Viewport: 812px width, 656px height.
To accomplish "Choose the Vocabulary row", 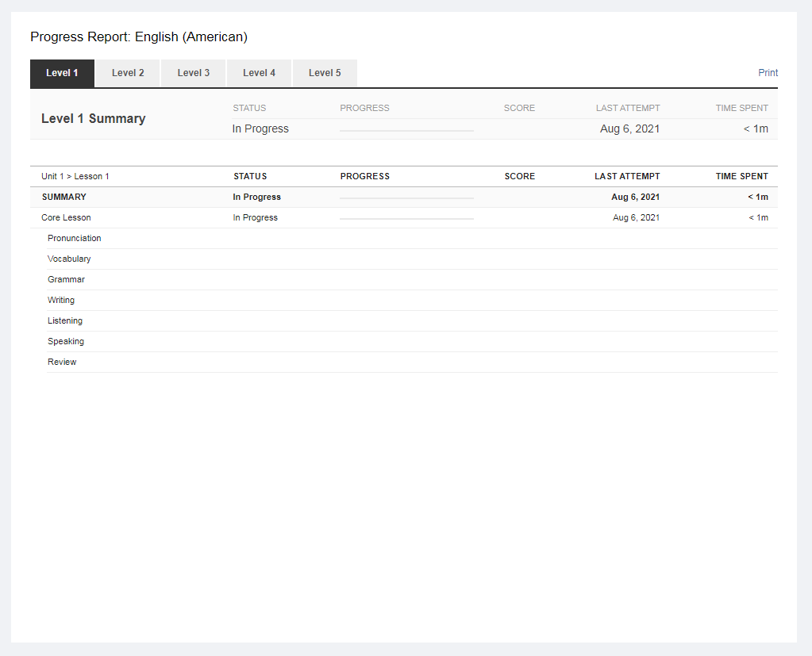I will pos(69,259).
